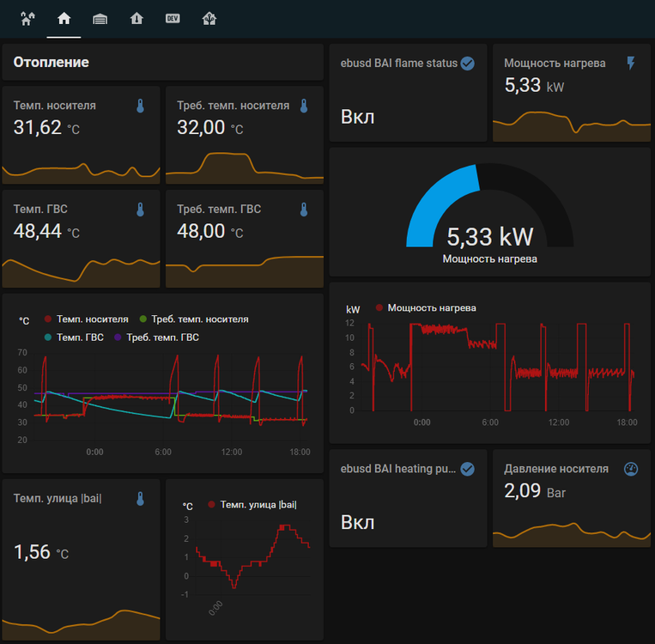Click lightning bolt icon on Мощность нагрева card
The width and height of the screenshot is (655, 644).
click(x=631, y=64)
